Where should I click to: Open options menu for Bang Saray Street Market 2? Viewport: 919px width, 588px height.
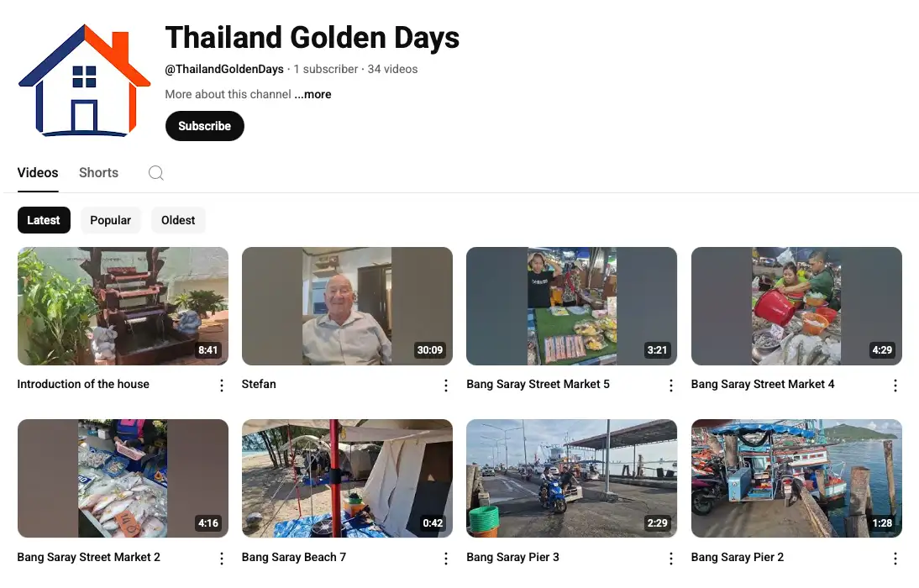click(x=222, y=559)
